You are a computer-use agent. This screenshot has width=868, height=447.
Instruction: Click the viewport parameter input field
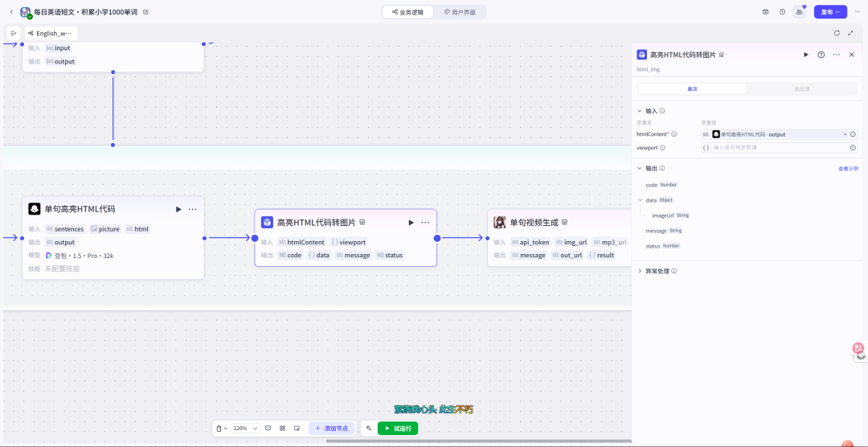pos(779,147)
